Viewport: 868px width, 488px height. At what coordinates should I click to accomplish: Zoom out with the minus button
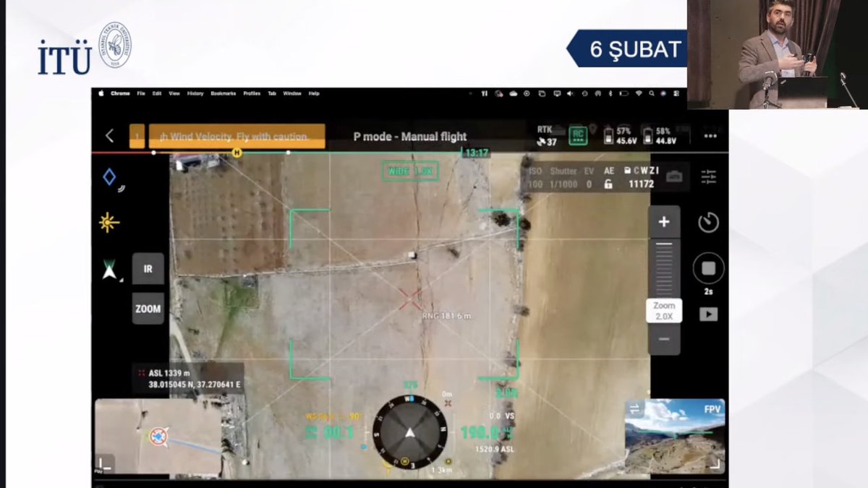[664, 339]
